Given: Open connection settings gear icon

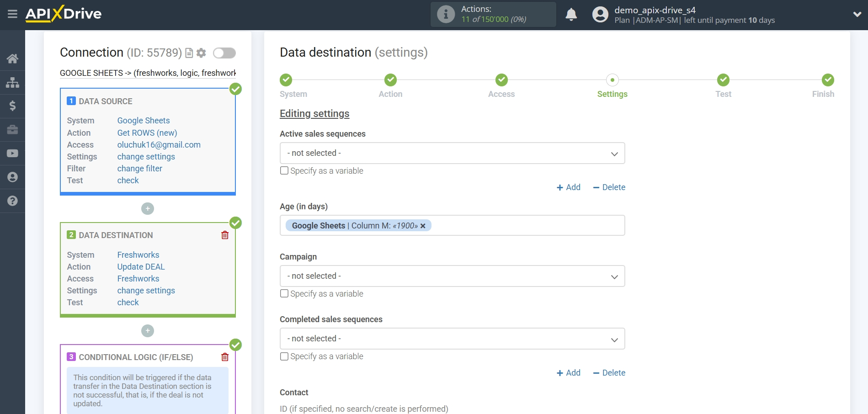Looking at the screenshot, I should pyautogui.click(x=201, y=53).
